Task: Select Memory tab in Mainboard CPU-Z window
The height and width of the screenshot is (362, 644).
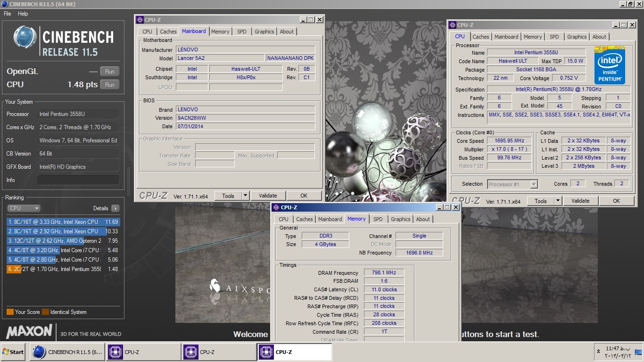Action: click(x=220, y=32)
